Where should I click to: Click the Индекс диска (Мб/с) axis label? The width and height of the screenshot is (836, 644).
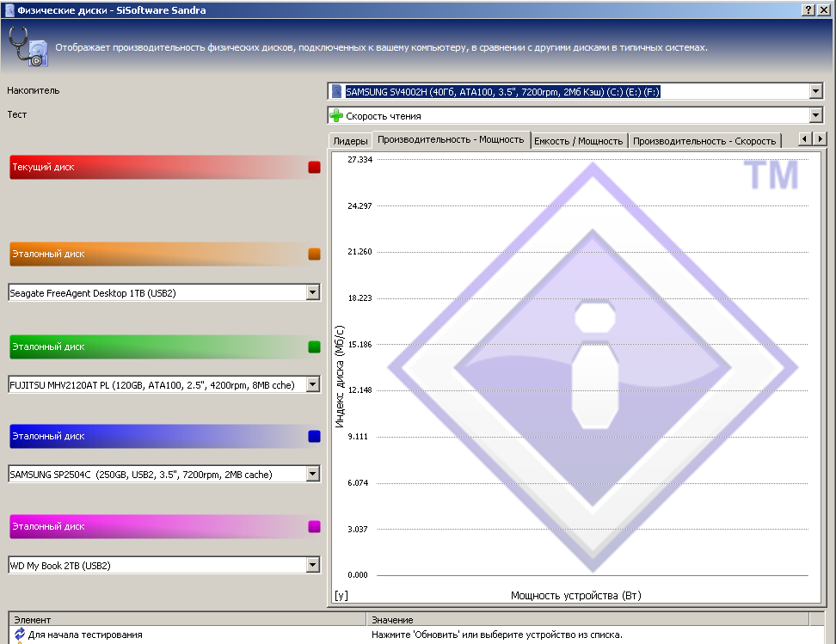[340, 377]
